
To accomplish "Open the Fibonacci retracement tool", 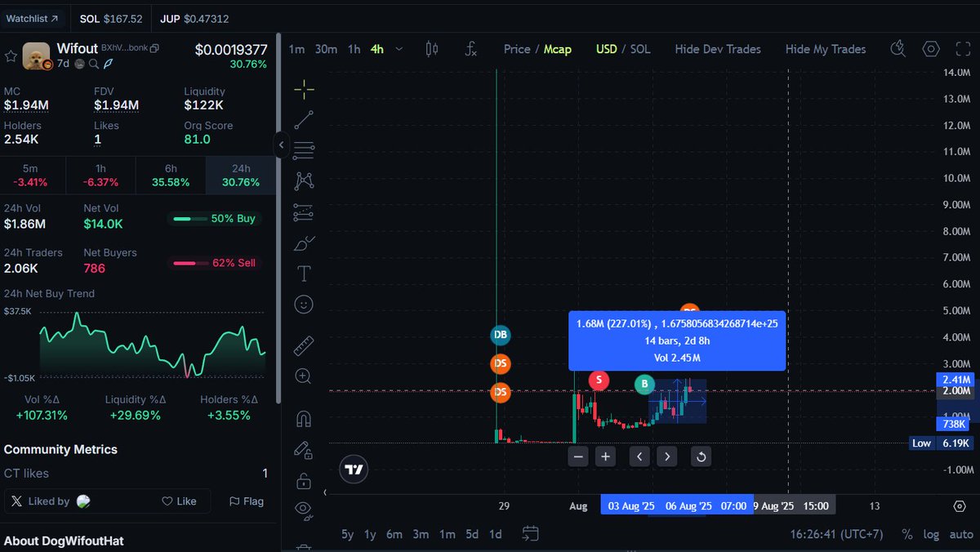I will (304, 150).
